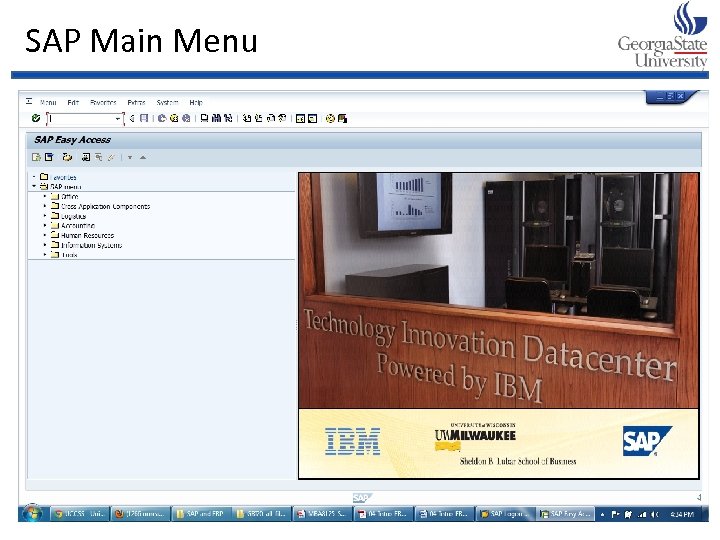Click the First Page icon
The width and height of the screenshot is (720, 540).
click(x=247, y=118)
